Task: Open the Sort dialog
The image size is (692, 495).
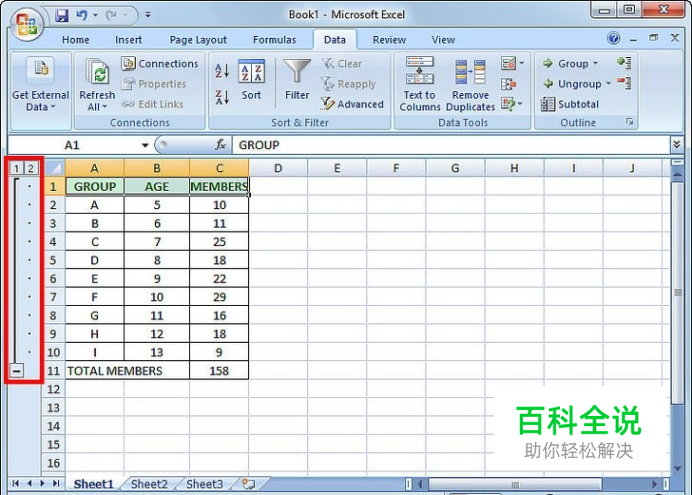Action: coord(252,80)
